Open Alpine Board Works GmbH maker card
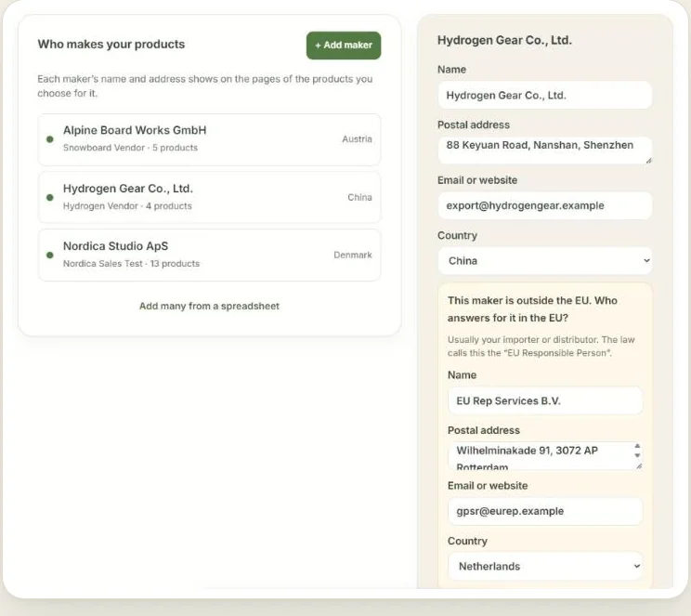Viewport: 691px width, 616px height. coord(209,139)
